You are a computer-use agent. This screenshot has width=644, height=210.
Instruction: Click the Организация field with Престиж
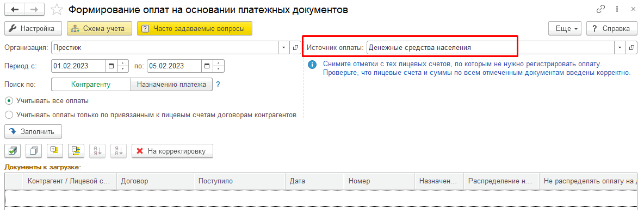(x=165, y=48)
